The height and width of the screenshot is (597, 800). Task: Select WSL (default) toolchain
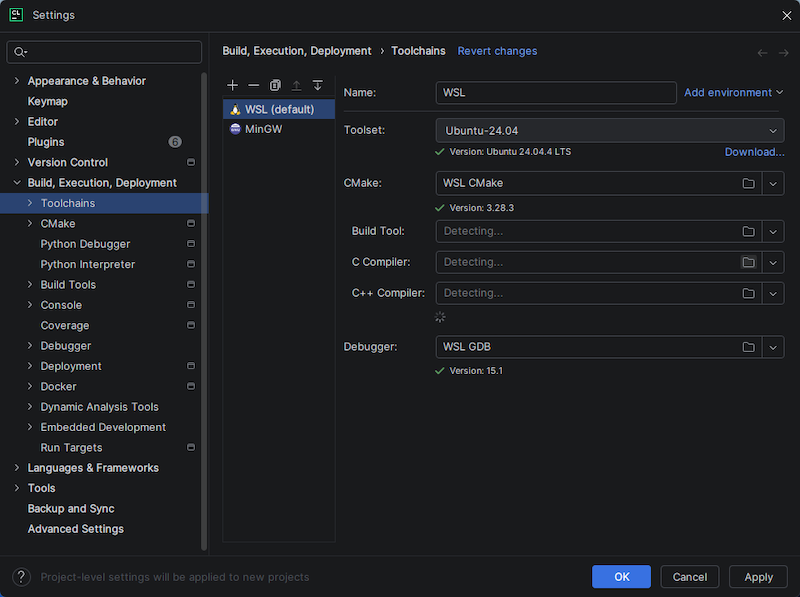click(279, 109)
